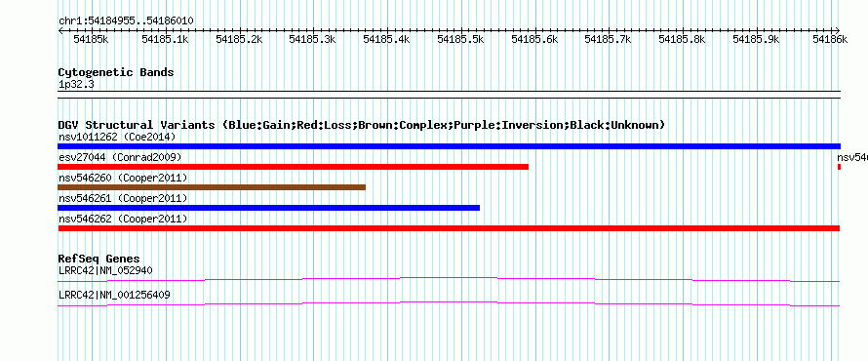Click the 54186k ruler tick label
868x361 pixels.
830,39
